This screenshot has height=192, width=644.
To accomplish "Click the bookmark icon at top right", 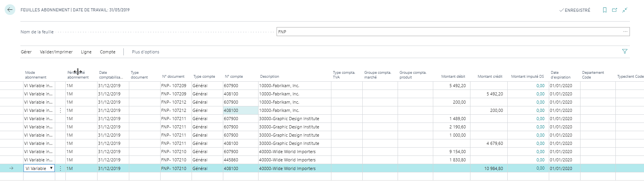I will (x=604, y=10).
